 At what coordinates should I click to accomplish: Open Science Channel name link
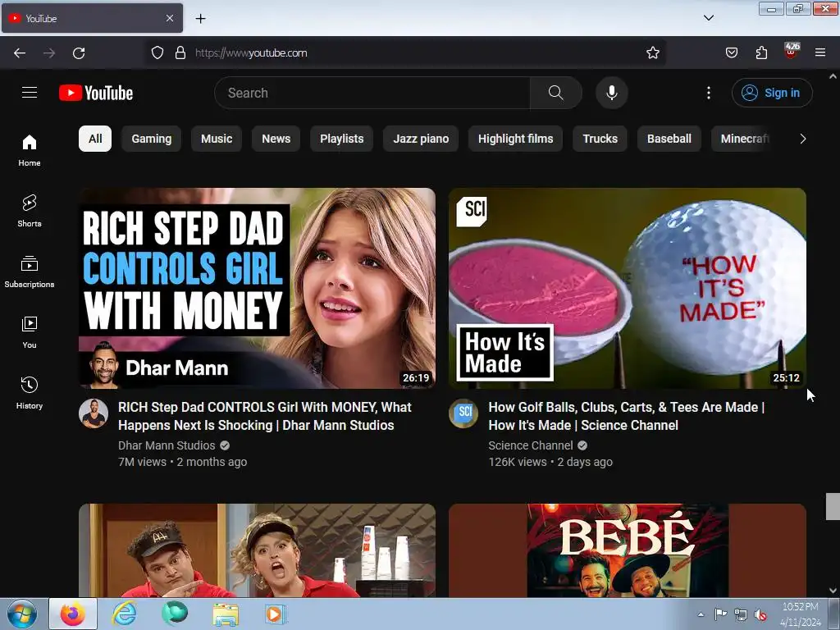coord(531,445)
